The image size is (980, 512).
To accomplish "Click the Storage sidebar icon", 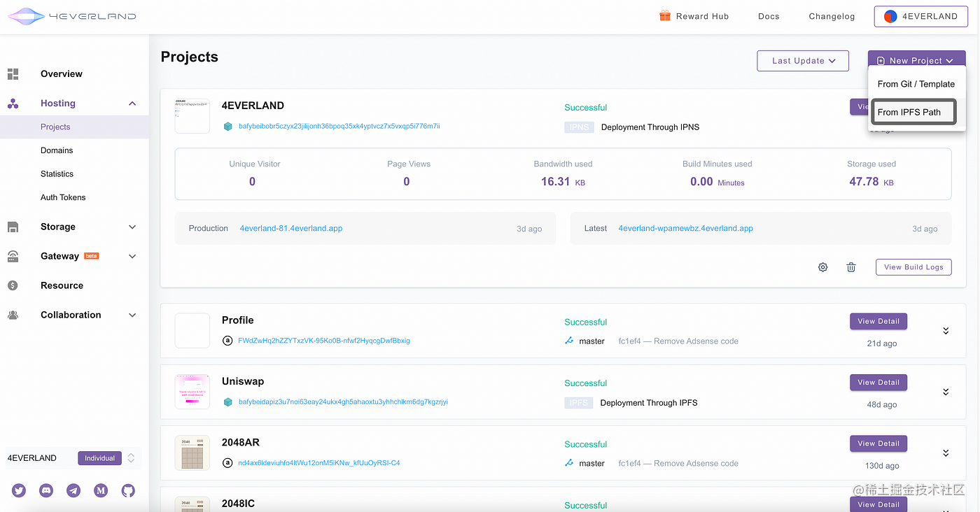I will pyautogui.click(x=13, y=227).
